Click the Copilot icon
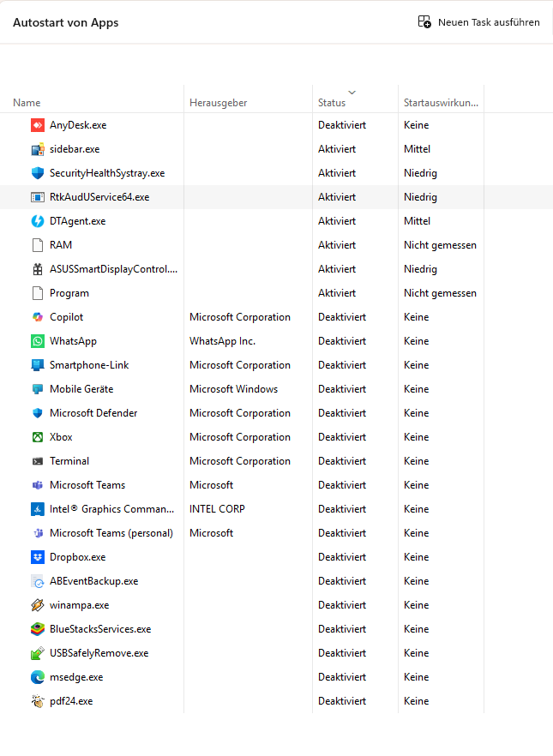553x756 pixels. tap(38, 317)
